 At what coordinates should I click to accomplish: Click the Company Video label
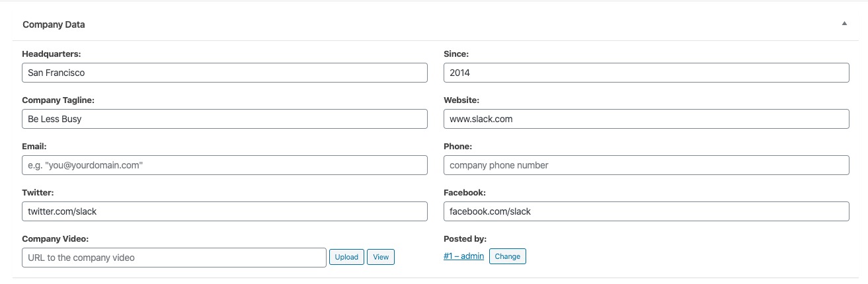click(55, 238)
